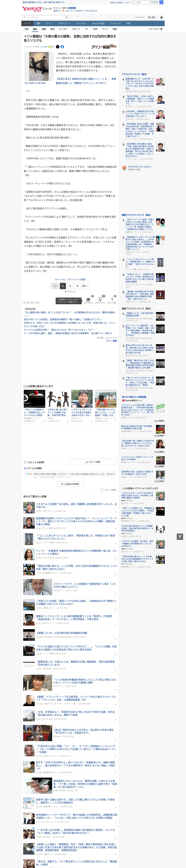Open the 【写真を見る】 inline link
186x868 pixels.
pyautogui.click(x=86, y=81)
